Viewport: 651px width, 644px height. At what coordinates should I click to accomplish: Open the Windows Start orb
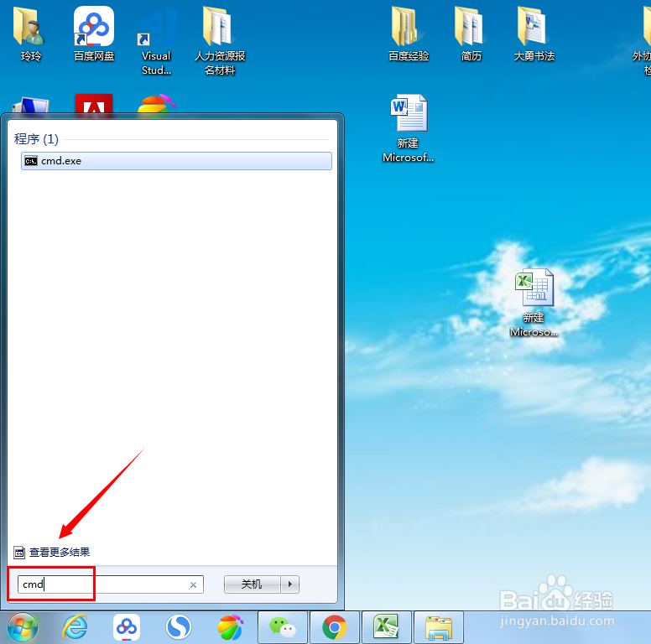tap(23, 627)
